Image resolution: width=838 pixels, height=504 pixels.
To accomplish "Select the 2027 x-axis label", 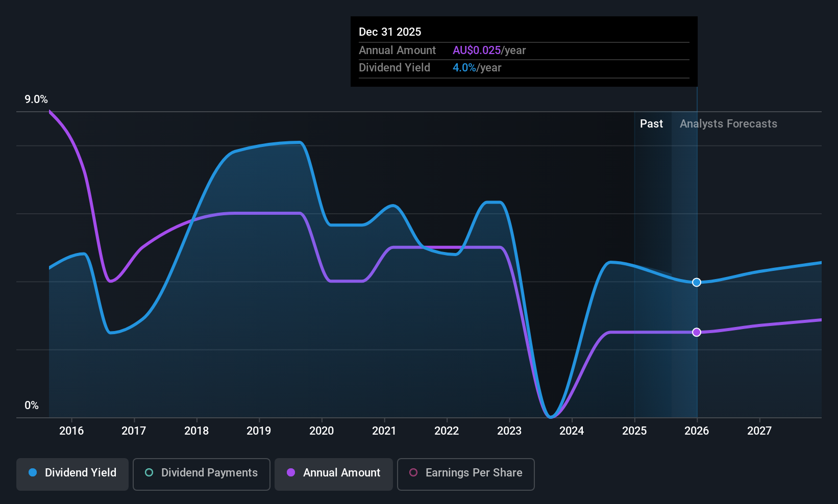I will tap(759, 431).
